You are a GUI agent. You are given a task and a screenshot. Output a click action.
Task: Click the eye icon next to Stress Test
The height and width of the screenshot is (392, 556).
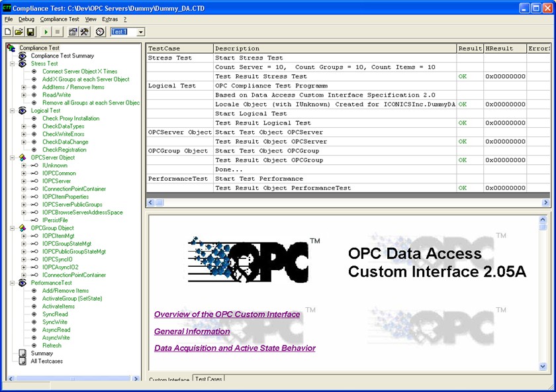(x=23, y=64)
